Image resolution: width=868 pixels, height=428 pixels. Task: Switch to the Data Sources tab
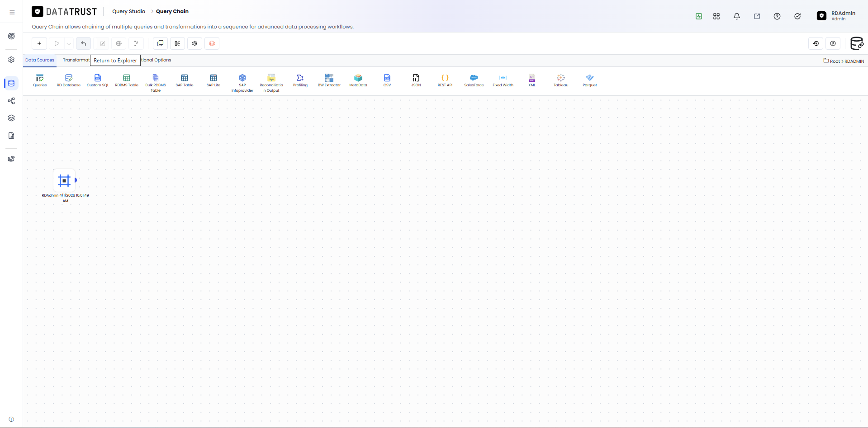tap(40, 60)
